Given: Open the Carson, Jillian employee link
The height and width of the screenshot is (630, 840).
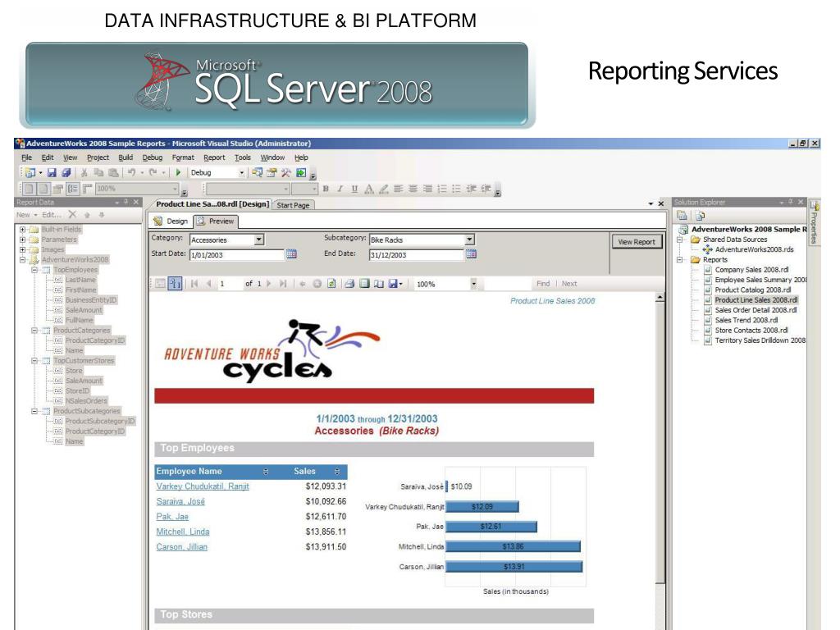Looking at the screenshot, I should pyautogui.click(x=181, y=546).
